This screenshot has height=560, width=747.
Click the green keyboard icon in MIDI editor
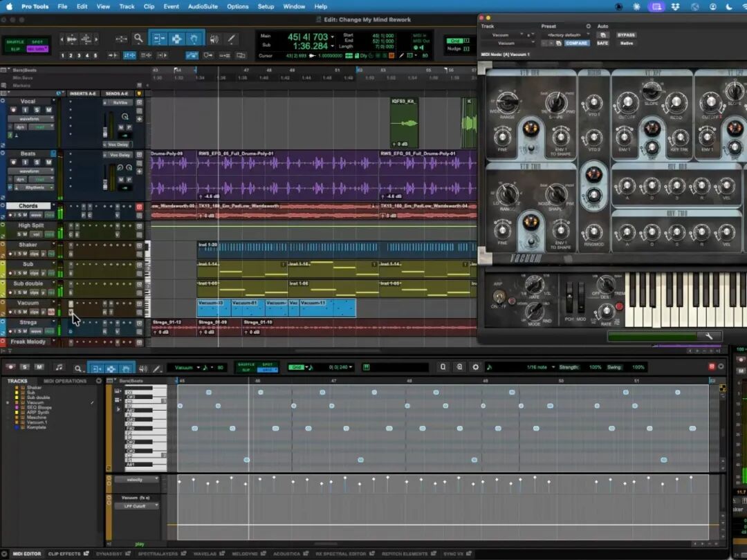coord(367,367)
